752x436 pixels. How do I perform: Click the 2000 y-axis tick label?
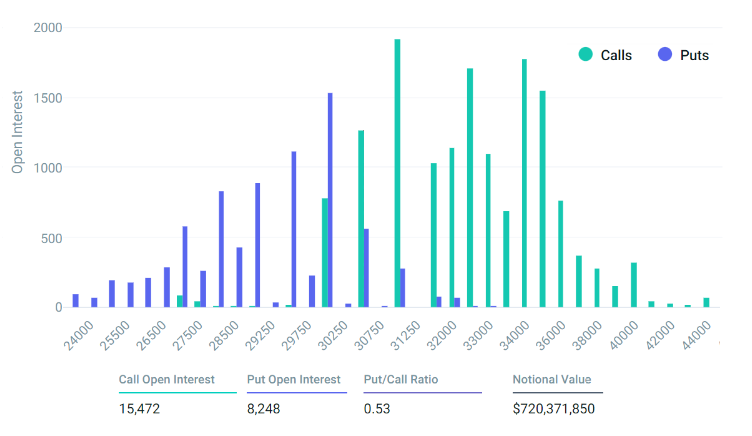47,28
